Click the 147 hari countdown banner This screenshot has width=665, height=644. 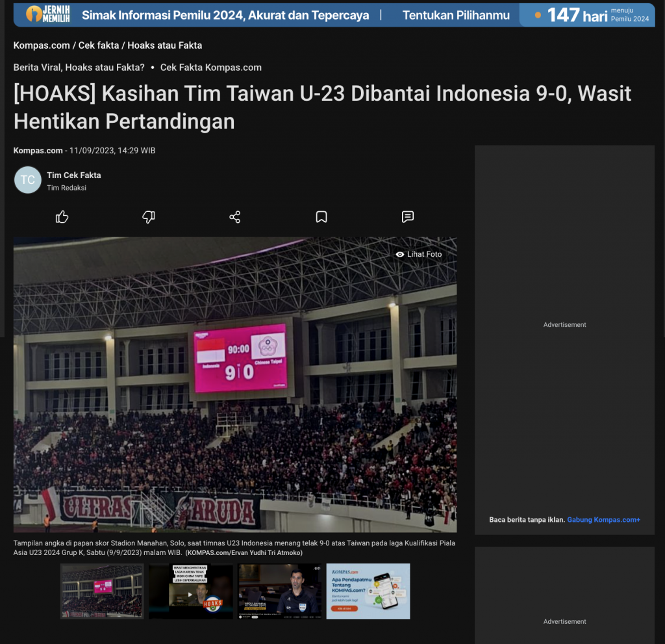tap(588, 16)
